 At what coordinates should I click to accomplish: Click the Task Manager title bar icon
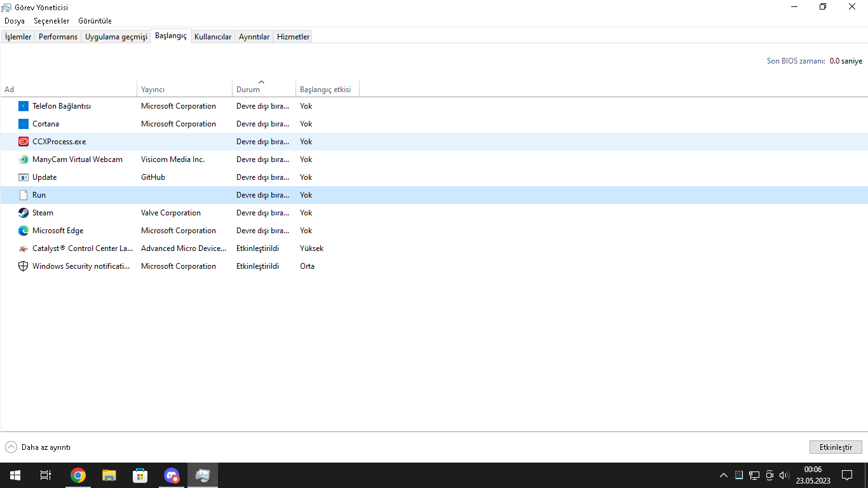tap(6, 7)
